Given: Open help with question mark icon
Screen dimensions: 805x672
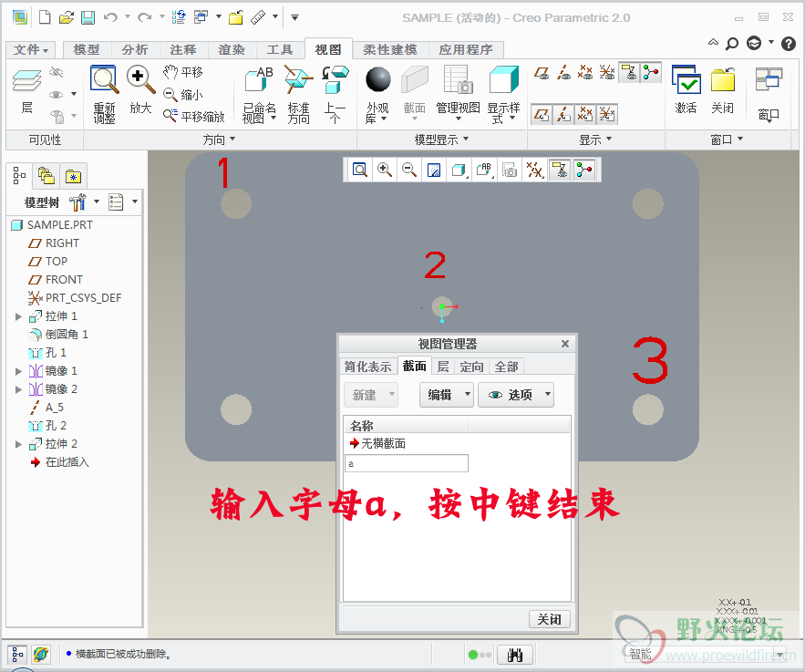Looking at the screenshot, I should point(789,44).
